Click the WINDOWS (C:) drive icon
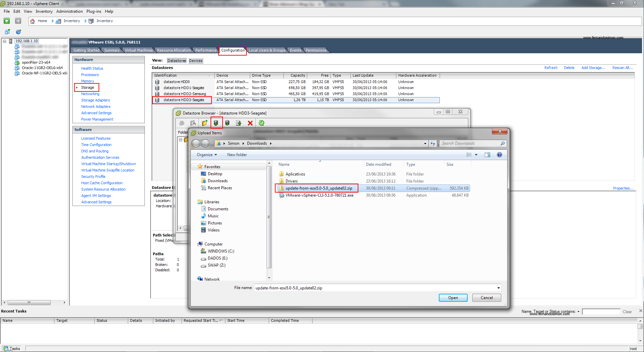644x352 pixels. click(x=203, y=251)
